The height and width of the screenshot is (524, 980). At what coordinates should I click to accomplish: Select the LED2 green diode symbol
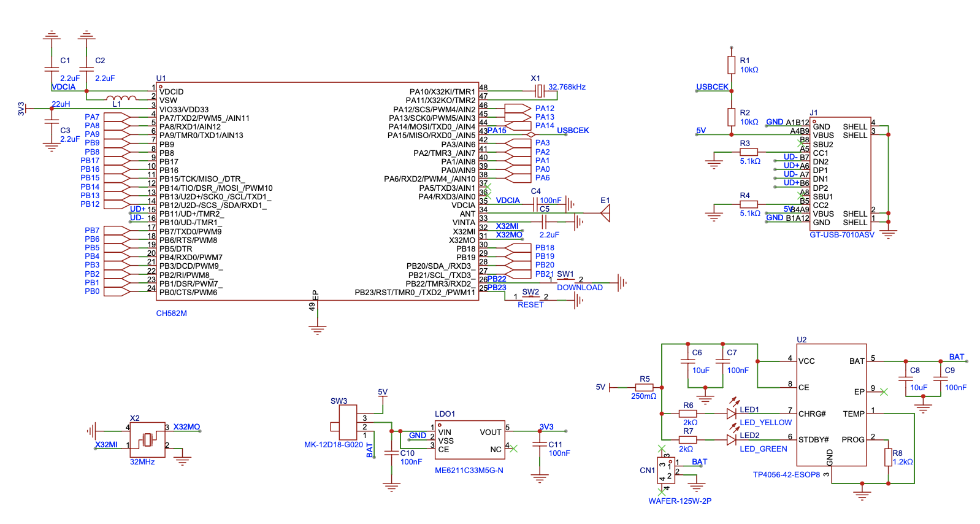pos(732,439)
